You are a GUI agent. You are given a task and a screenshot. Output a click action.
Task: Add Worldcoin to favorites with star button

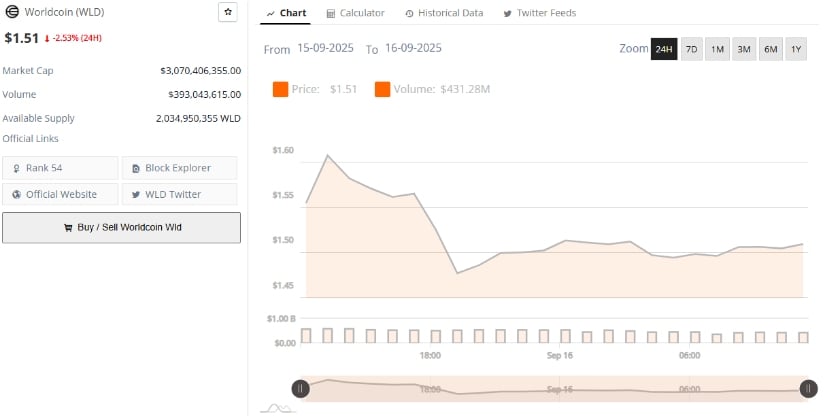pos(228,12)
